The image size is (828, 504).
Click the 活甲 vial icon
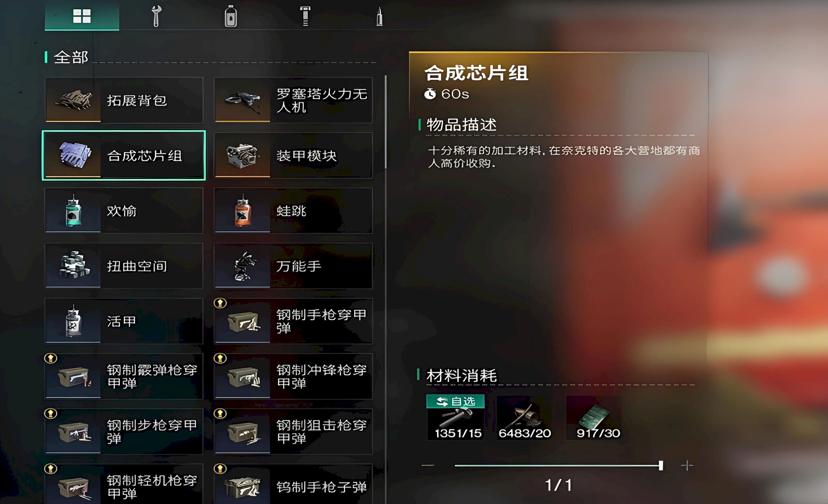pos(73,321)
